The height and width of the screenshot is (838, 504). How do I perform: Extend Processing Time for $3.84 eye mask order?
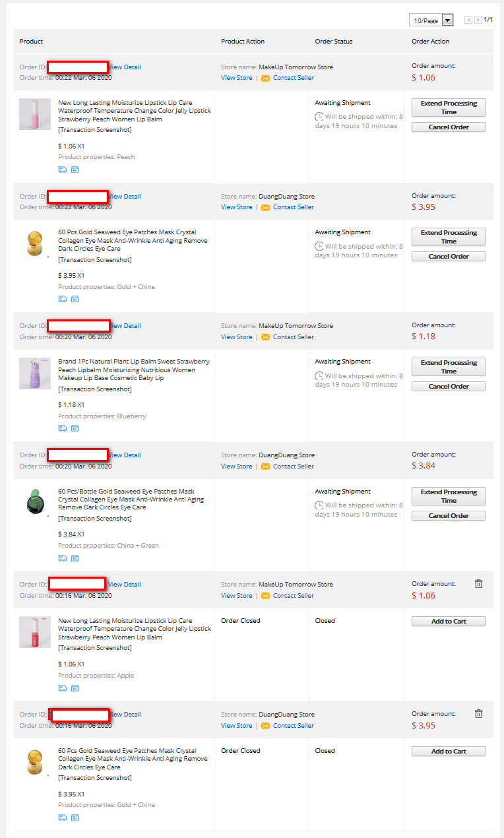[x=449, y=496]
